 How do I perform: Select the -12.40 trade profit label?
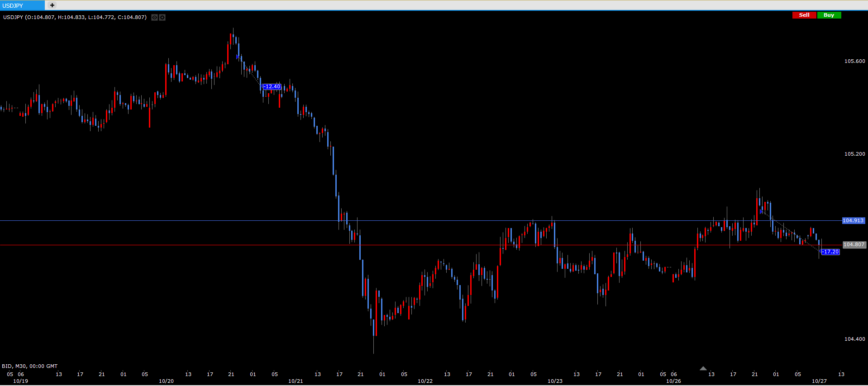[272, 86]
